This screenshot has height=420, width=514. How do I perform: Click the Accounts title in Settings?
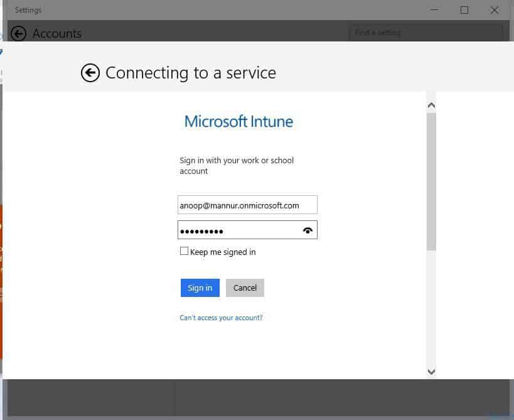coord(57,33)
